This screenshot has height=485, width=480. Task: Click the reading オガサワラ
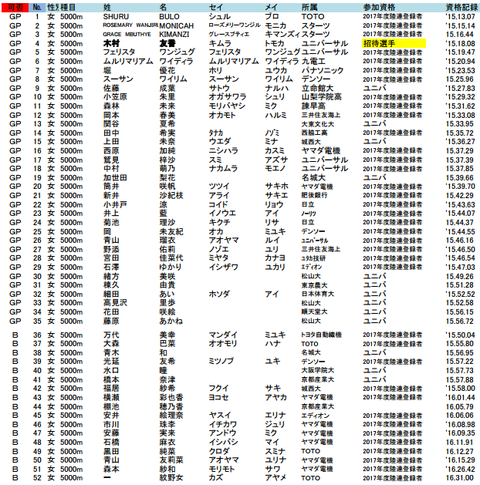point(228,97)
